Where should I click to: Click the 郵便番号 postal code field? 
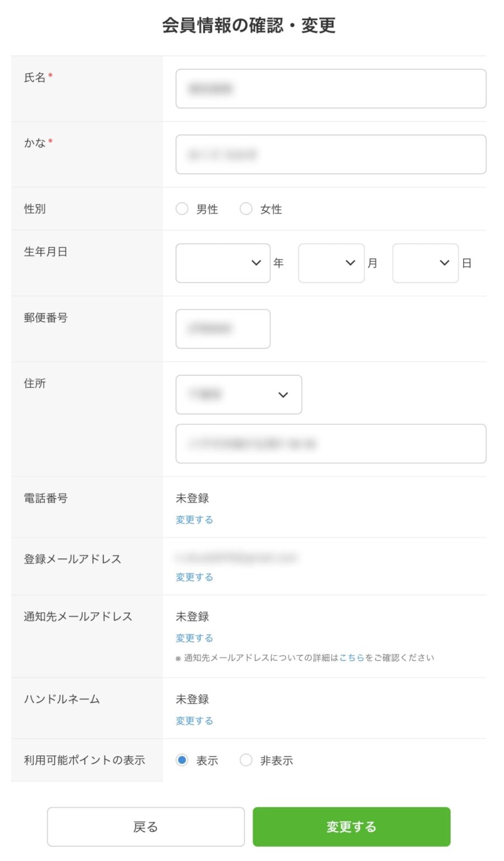pos(223,329)
